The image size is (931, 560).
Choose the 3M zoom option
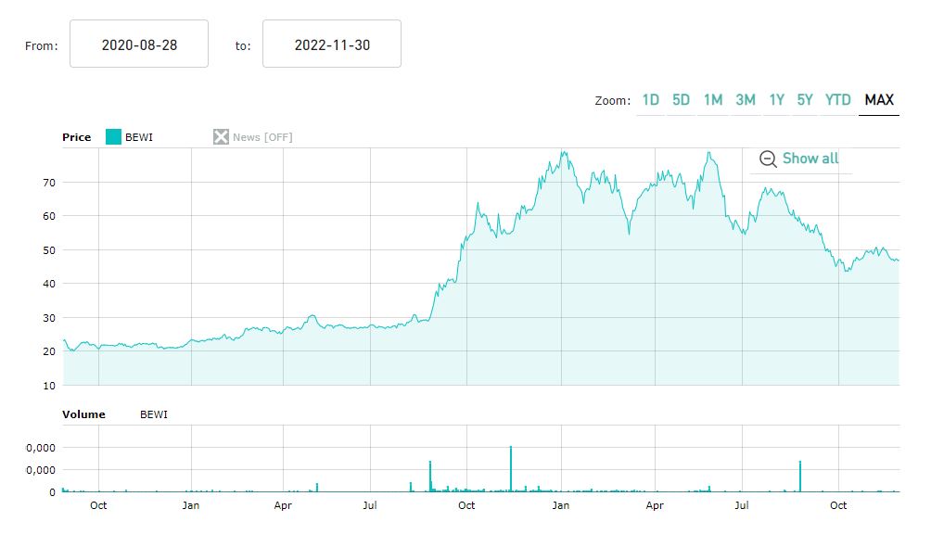(745, 100)
